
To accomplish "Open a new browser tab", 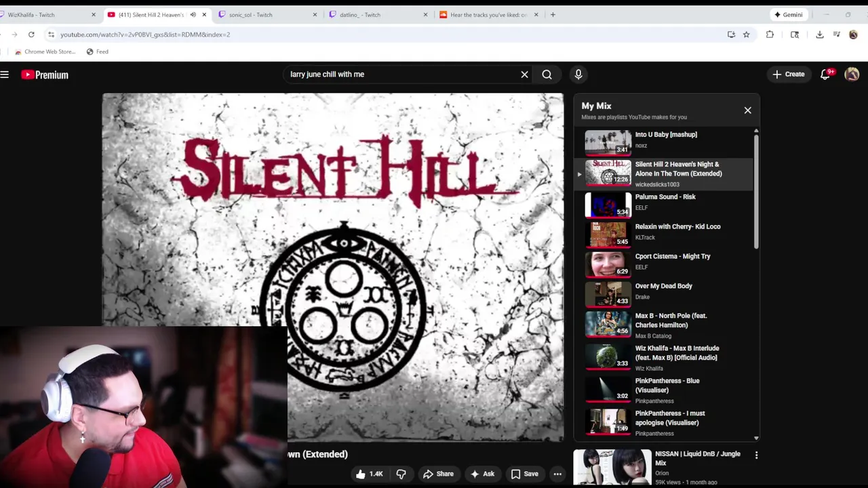I will point(553,14).
